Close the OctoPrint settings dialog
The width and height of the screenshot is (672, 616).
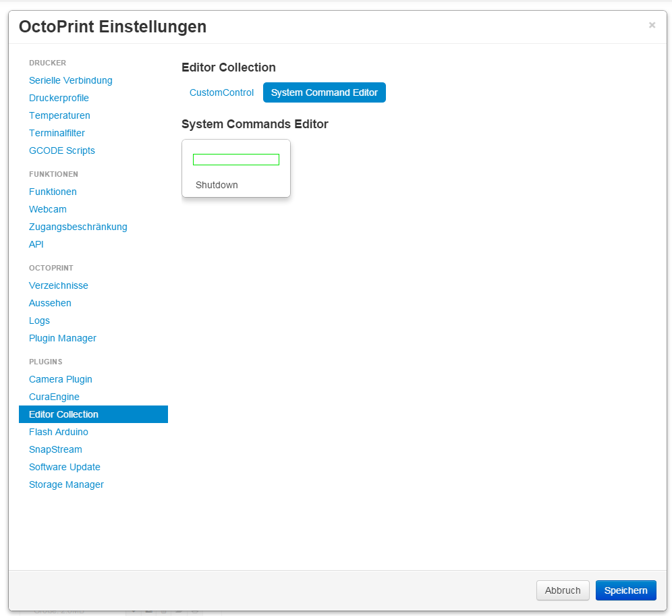652,25
